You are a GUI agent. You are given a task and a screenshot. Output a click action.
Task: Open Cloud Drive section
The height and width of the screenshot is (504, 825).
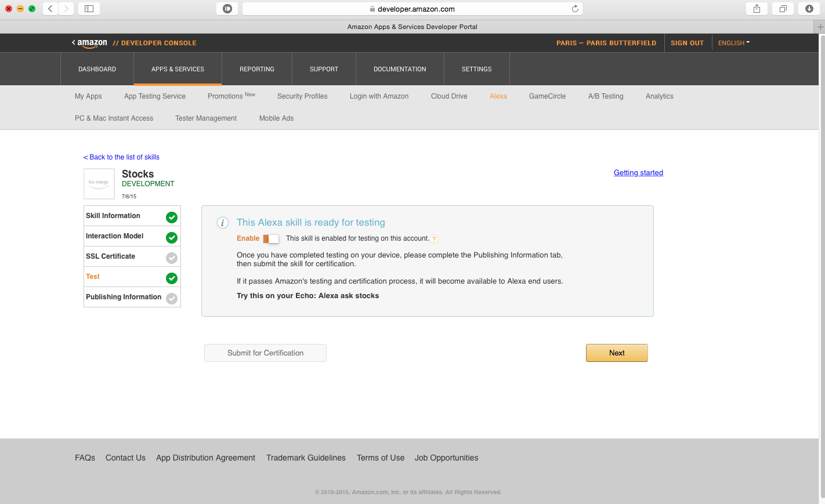coord(449,96)
